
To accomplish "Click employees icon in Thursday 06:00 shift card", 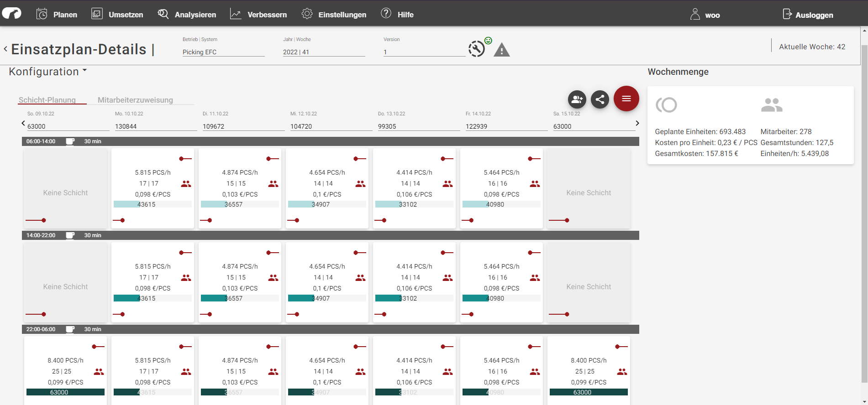I will tap(447, 184).
